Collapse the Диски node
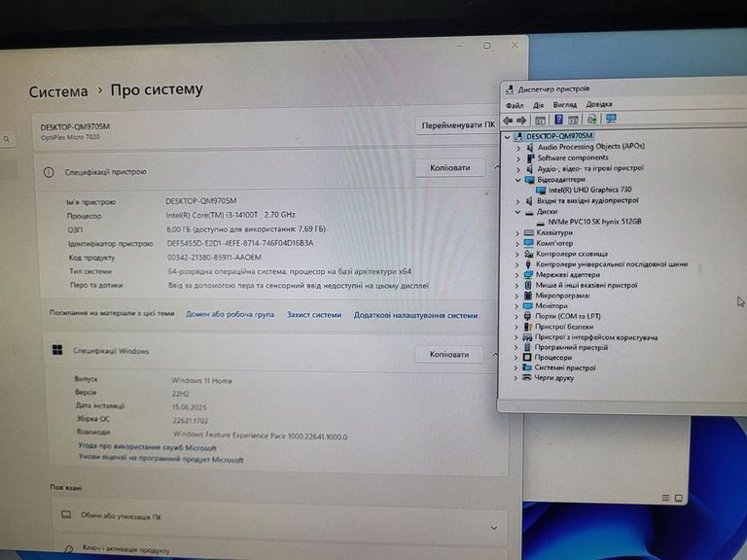 pos(517,212)
